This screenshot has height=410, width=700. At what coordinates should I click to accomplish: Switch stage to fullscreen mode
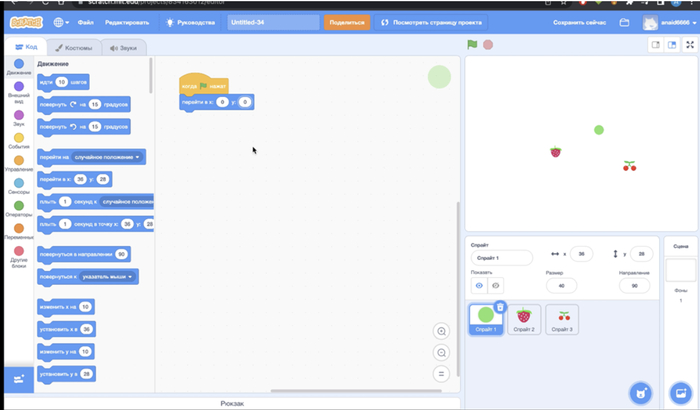(x=690, y=45)
